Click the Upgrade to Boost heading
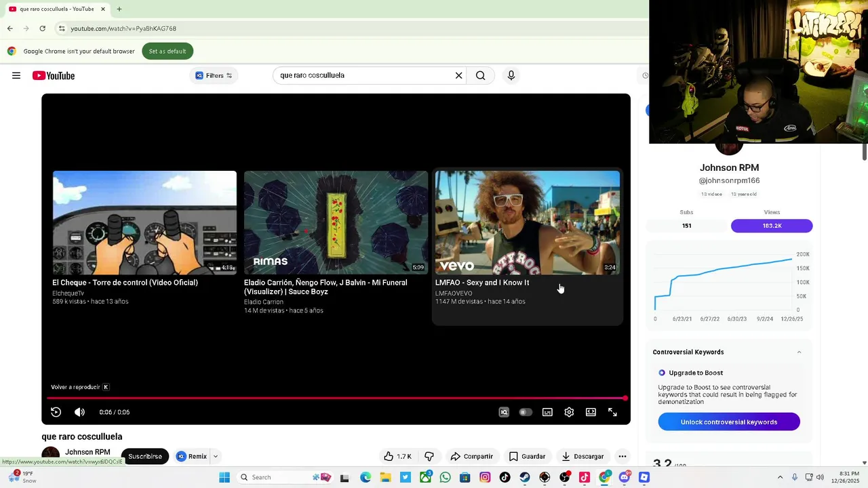Image resolution: width=868 pixels, height=488 pixels. (x=696, y=373)
